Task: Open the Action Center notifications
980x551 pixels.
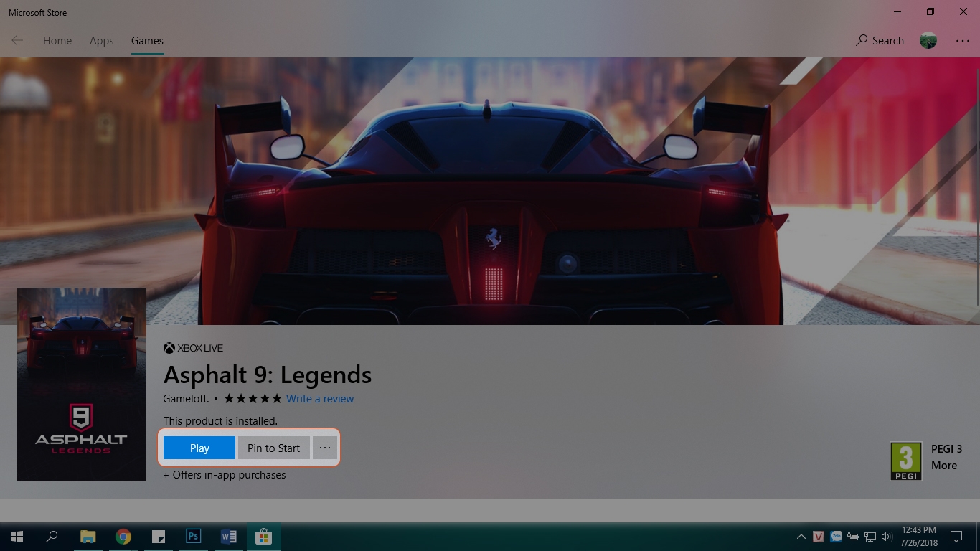Action: [956, 537]
